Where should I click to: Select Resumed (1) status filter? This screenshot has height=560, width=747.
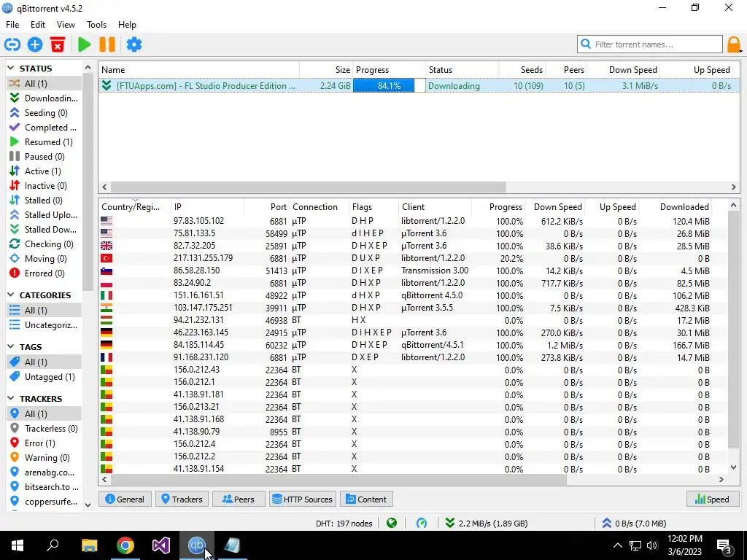pos(44,142)
